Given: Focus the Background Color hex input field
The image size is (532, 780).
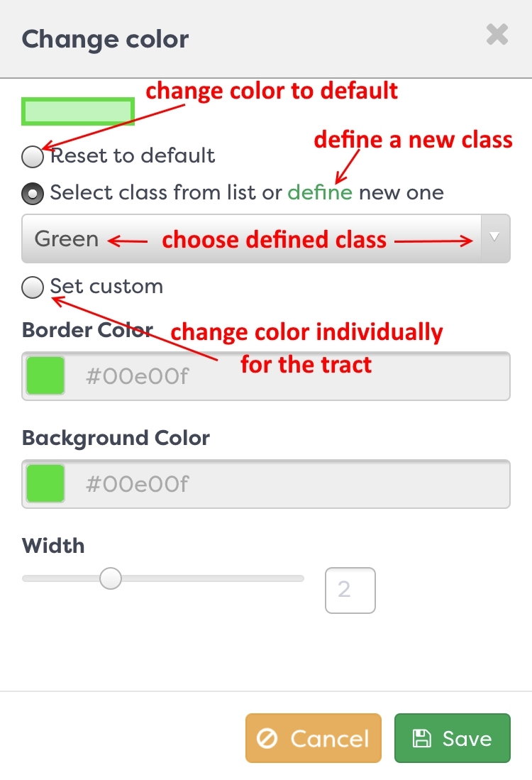Looking at the screenshot, I should pos(266,483).
